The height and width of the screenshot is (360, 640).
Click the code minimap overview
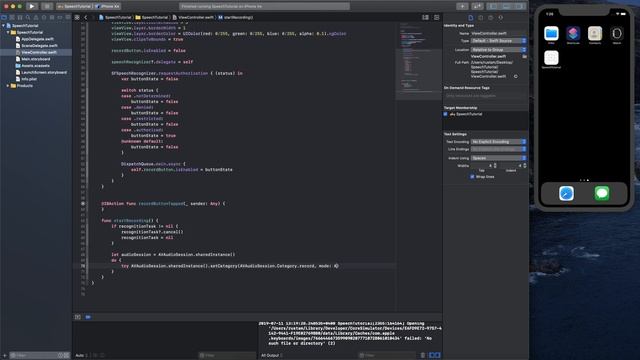coord(419,61)
